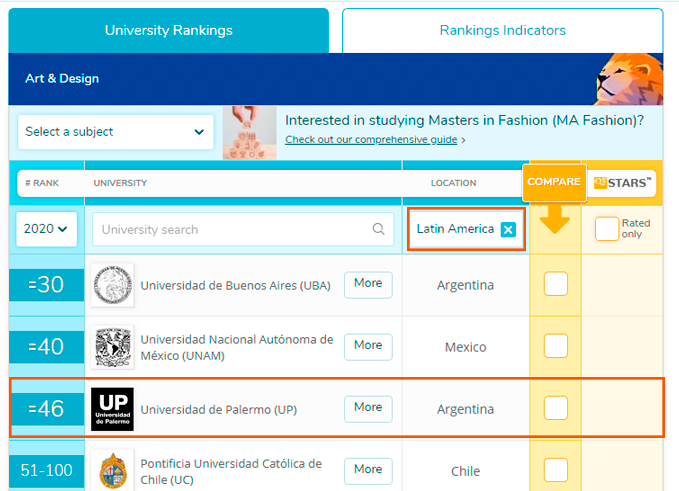Viewport: 679px width, 491px height.
Task: Open the Rankings Indicators tab
Action: 502,30
